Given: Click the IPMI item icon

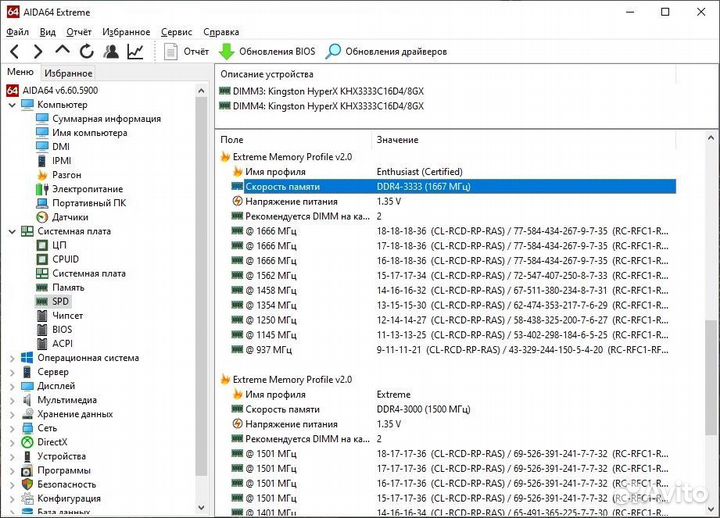Looking at the screenshot, I should point(42,161).
